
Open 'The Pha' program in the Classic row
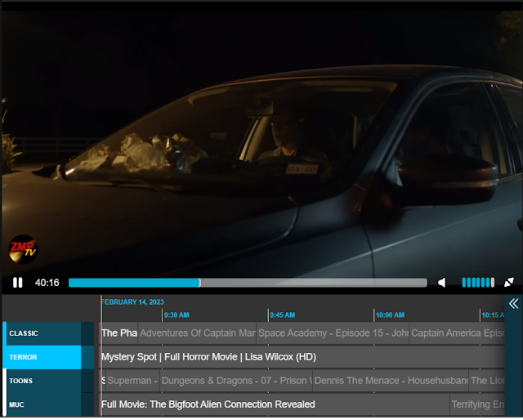tap(119, 333)
